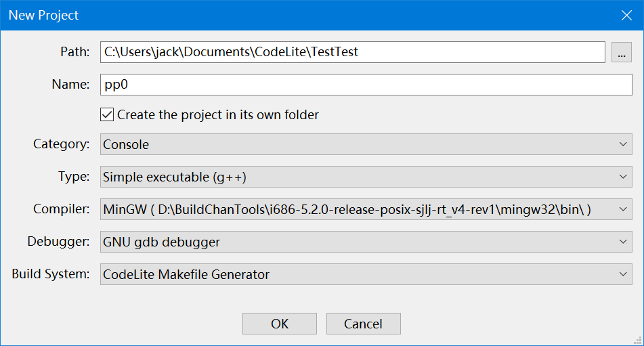This screenshot has height=346, width=644.
Task: Click into the Path text field
Action: pyautogui.click(x=352, y=52)
